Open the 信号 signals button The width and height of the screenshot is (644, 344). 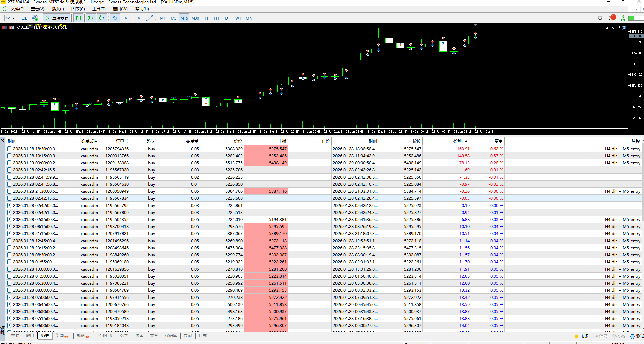click(600, 336)
